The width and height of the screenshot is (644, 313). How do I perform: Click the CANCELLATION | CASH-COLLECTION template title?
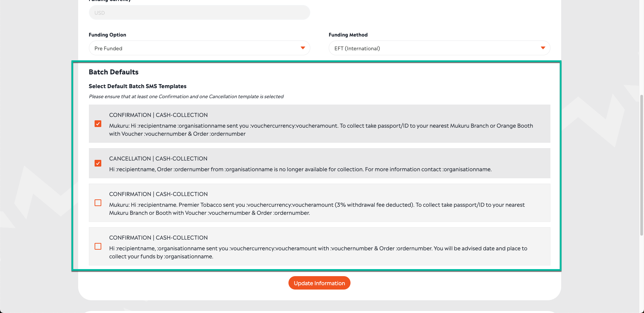(x=158, y=159)
